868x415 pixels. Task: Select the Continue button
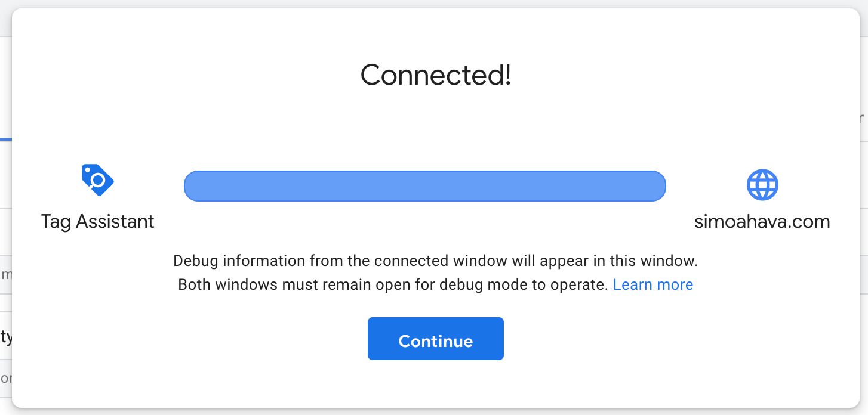click(435, 339)
